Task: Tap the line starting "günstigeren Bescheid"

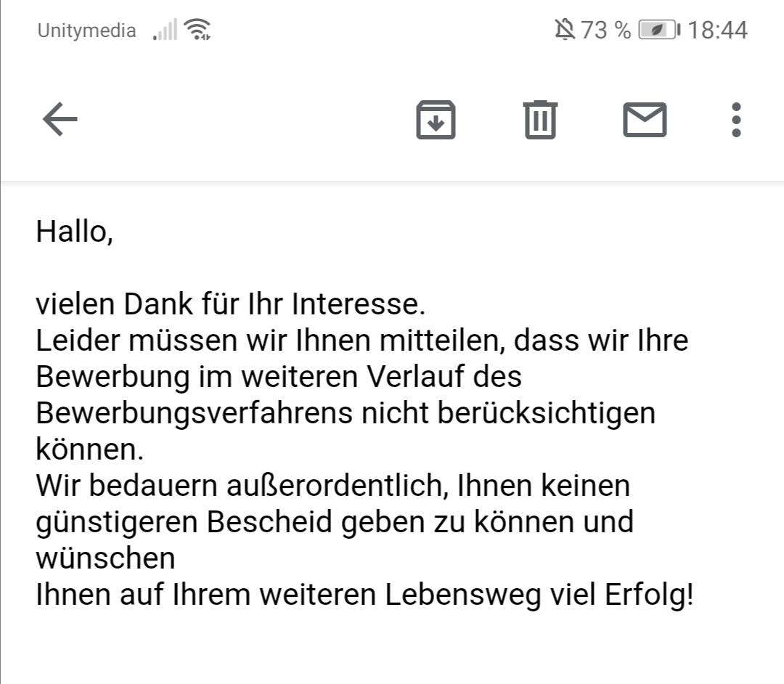Action: (x=334, y=522)
